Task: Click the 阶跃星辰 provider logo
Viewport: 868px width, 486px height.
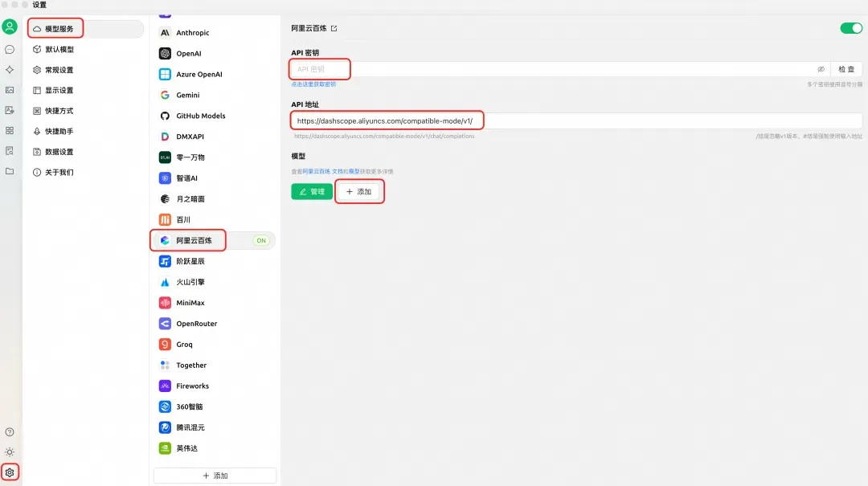Action: (165, 261)
